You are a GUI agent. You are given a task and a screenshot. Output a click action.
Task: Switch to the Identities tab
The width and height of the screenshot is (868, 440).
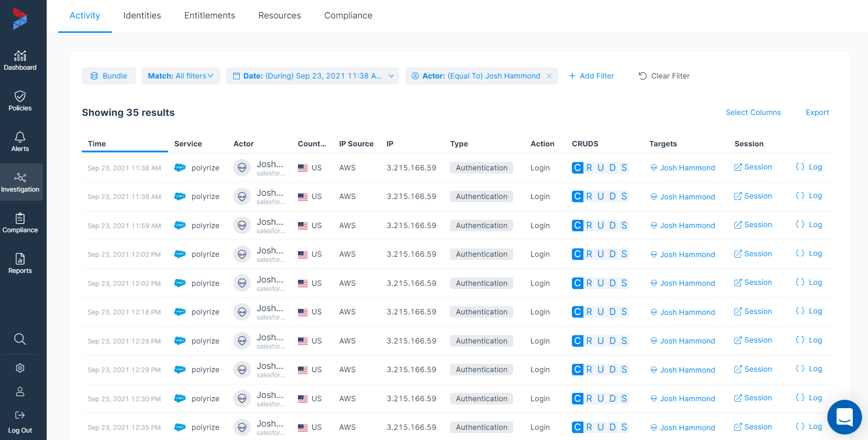point(142,16)
